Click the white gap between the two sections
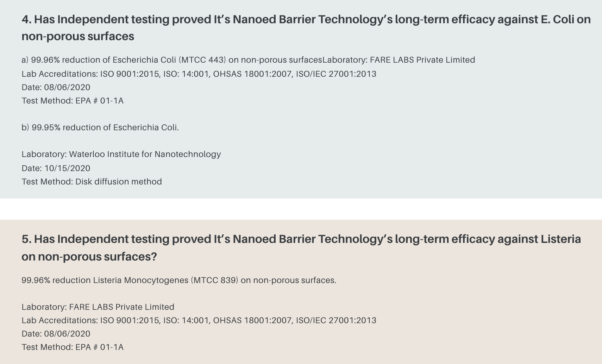Screen dimensions: 602x364 tap(301, 209)
